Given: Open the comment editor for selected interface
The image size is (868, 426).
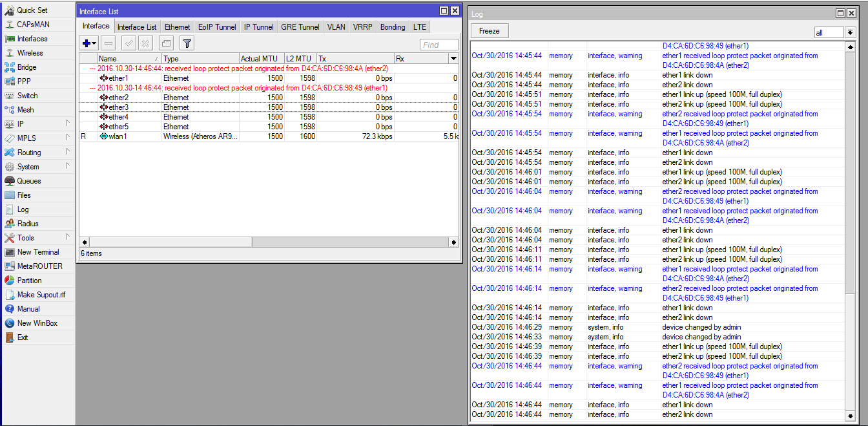Looking at the screenshot, I should [166, 43].
